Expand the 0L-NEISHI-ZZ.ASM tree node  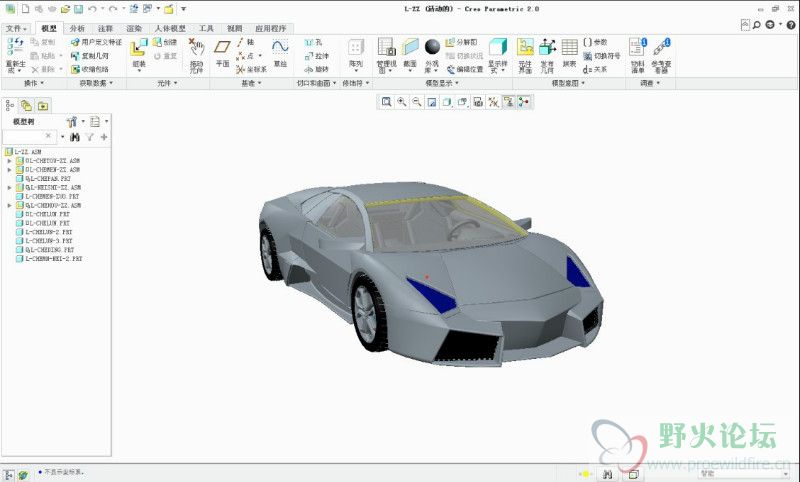[9, 188]
